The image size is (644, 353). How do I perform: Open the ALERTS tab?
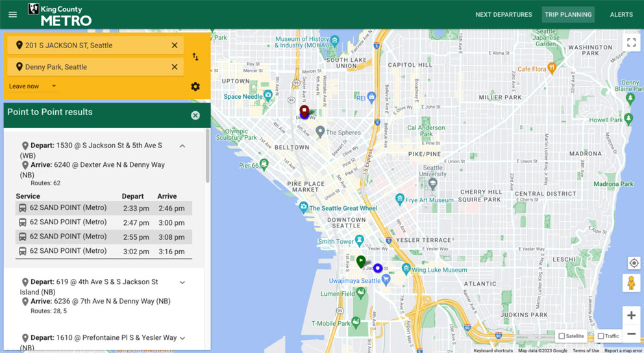point(621,14)
